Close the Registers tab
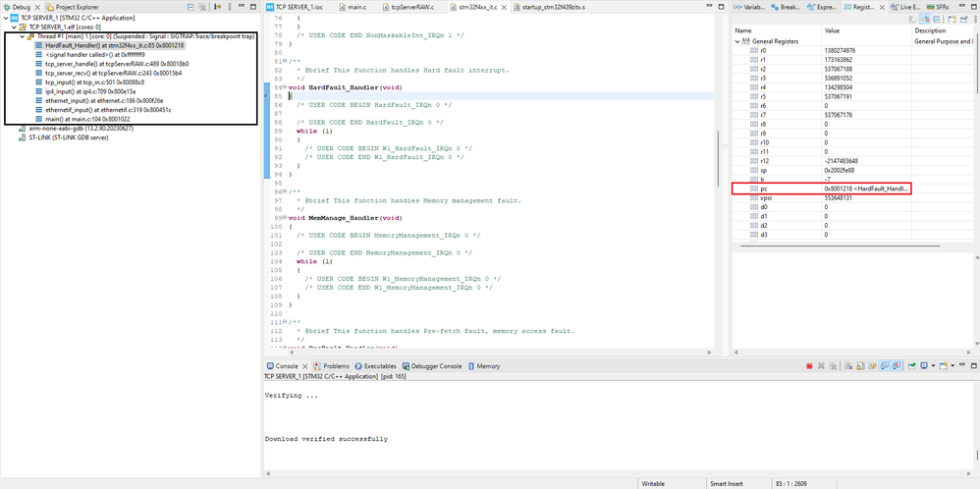This screenshot has height=489, width=980. (883, 7)
